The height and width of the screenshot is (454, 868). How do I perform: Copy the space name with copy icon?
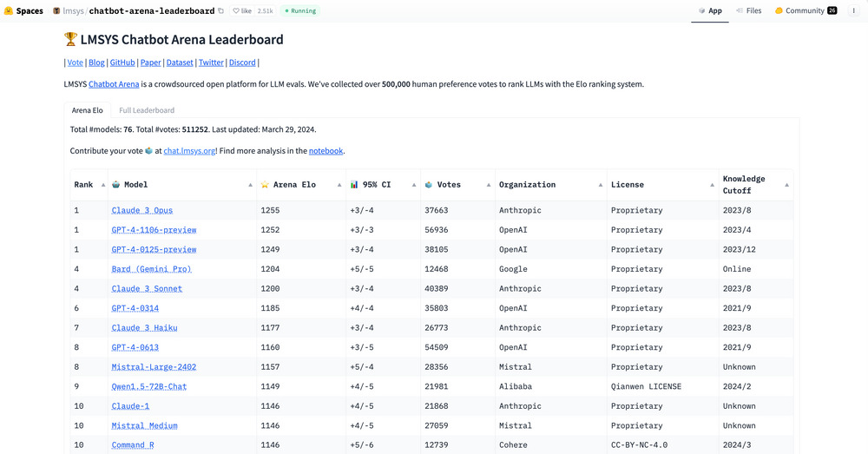220,10
